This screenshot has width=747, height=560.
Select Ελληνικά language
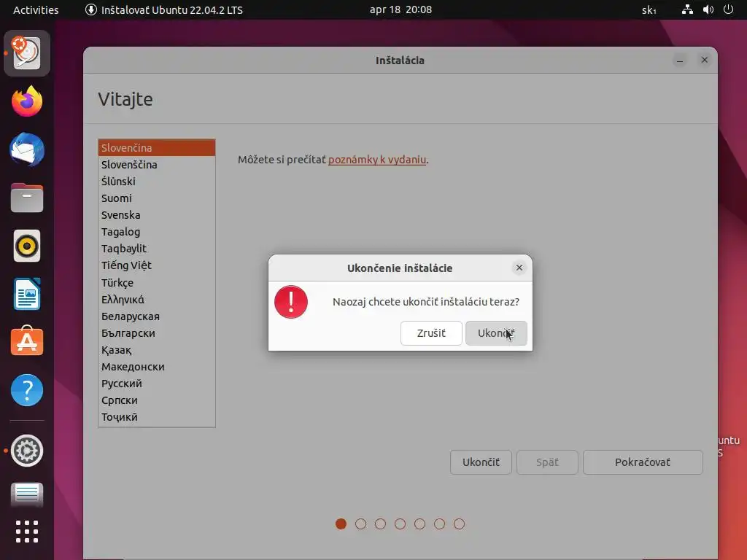(157, 299)
